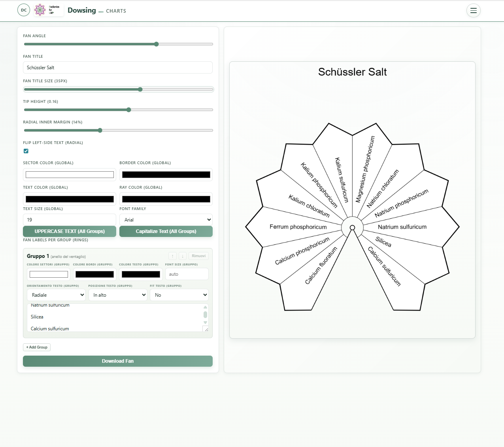Open Colore Bordi group color swatch
504x447 pixels.
tap(95, 274)
